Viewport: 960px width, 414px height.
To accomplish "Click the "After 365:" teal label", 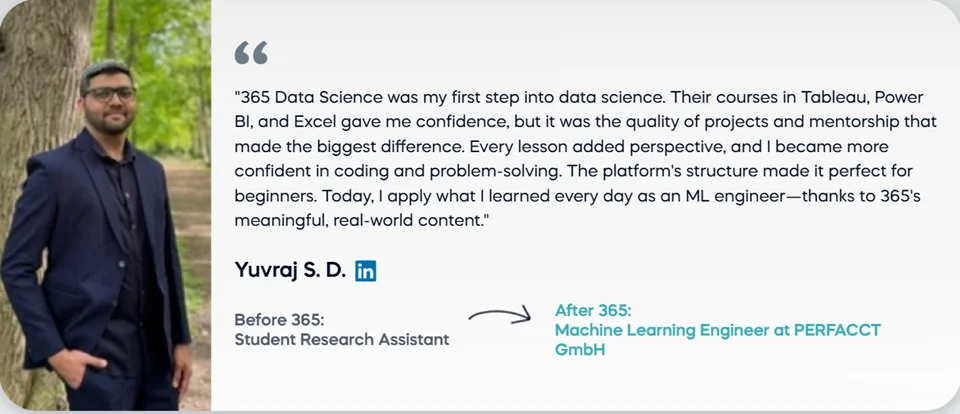I will click(593, 310).
